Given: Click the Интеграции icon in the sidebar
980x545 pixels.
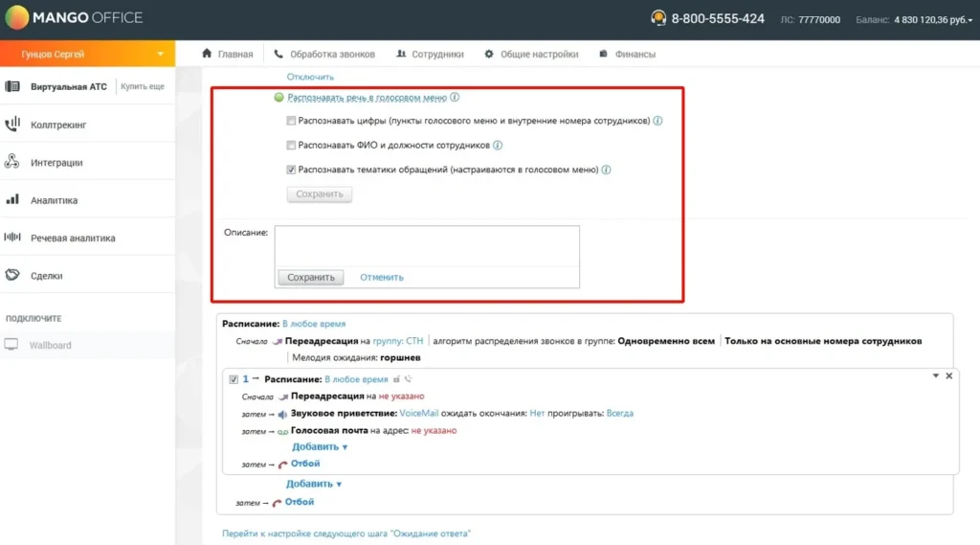Looking at the screenshot, I should point(12,162).
